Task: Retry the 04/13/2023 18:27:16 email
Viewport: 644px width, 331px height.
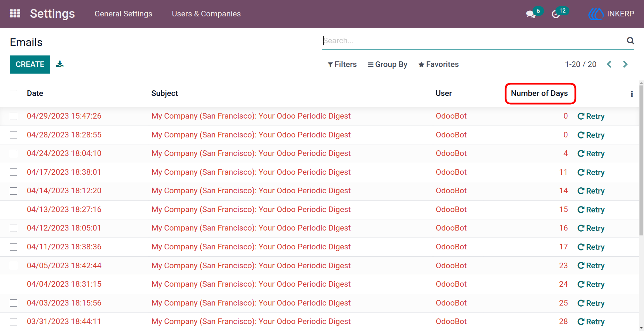Action: (591, 210)
